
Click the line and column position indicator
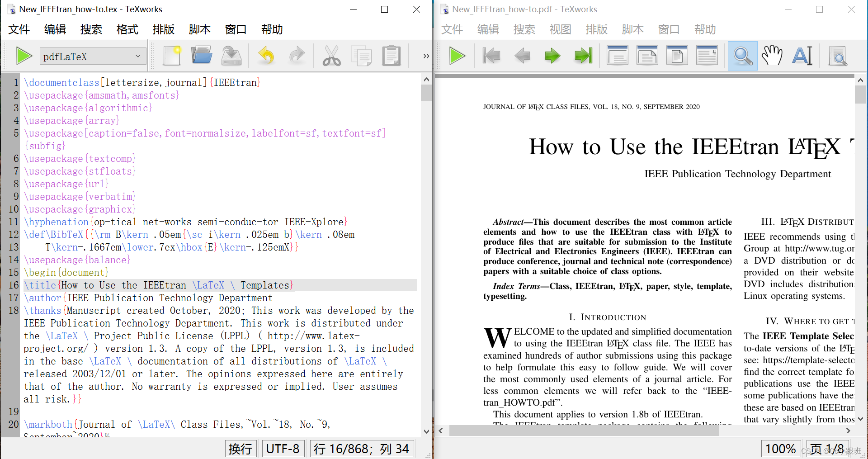pos(362,449)
